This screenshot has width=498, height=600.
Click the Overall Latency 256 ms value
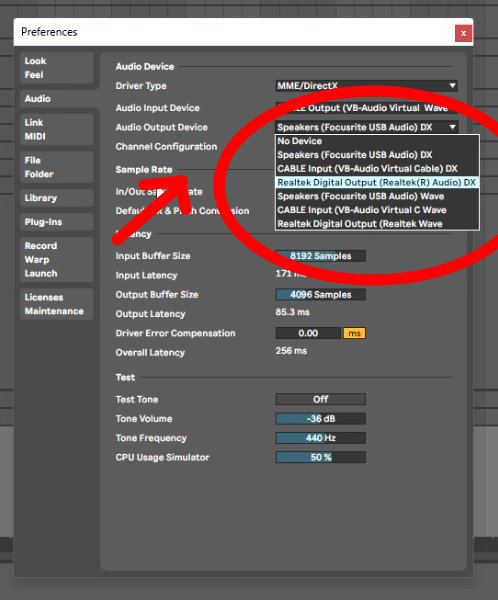(x=291, y=351)
